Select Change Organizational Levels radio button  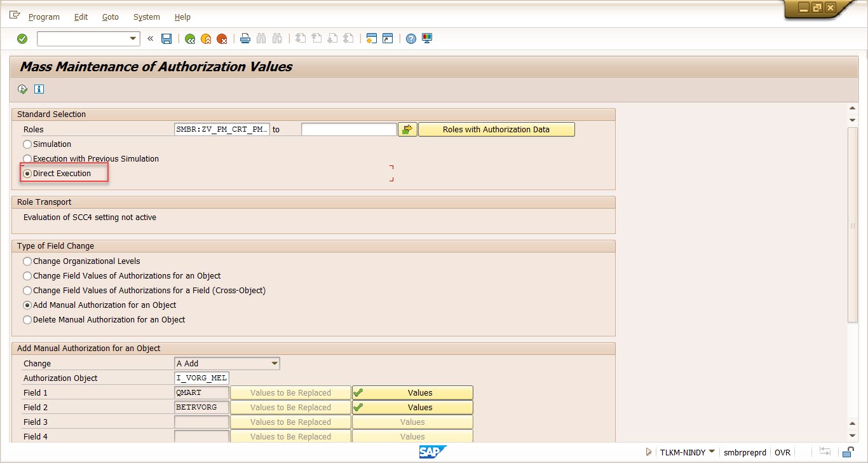click(27, 261)
